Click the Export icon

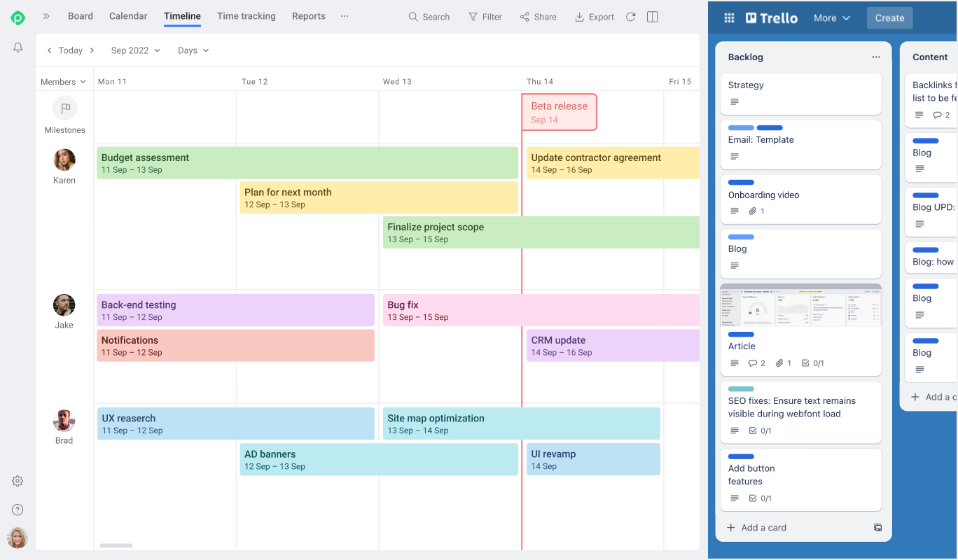594,16
